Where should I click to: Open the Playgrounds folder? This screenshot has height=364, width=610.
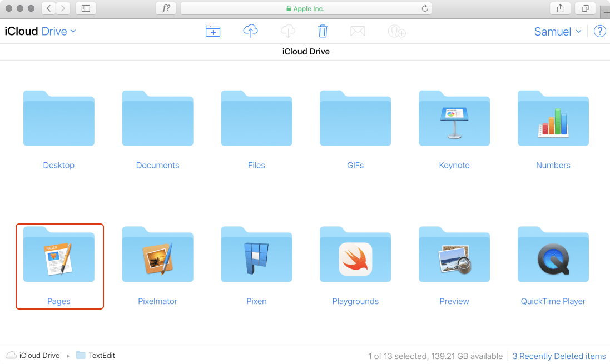(355, 255)
